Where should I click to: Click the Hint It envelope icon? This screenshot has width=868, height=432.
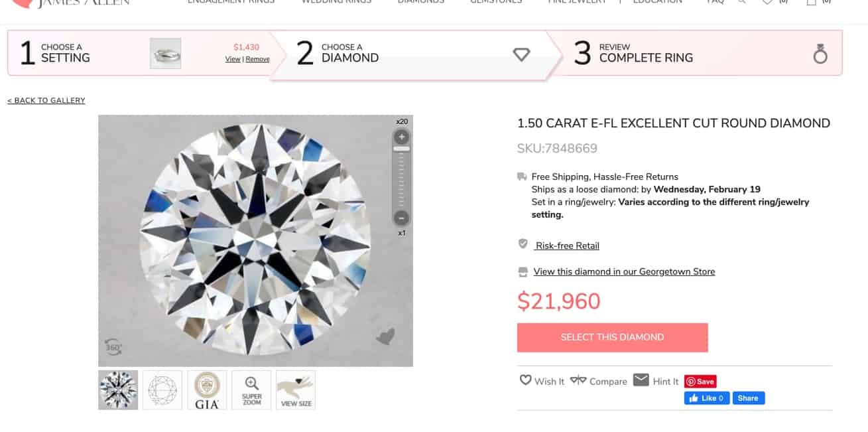point(641,380)
